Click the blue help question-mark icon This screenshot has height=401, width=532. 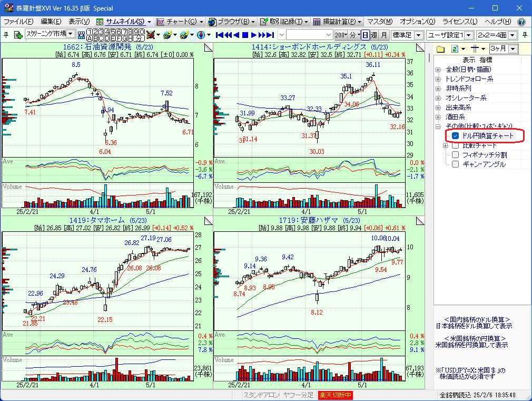(x=521, y=22)
